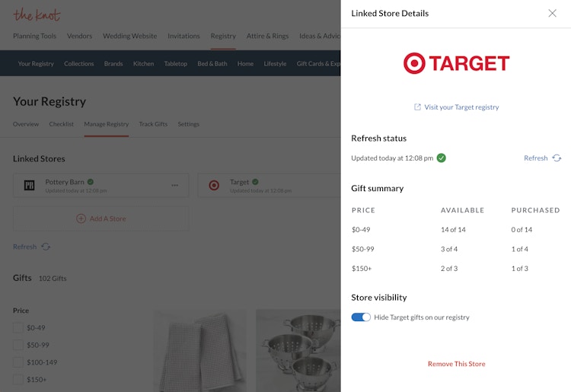Click the Pottery Barn store logo icon

(x=30, y=185)
